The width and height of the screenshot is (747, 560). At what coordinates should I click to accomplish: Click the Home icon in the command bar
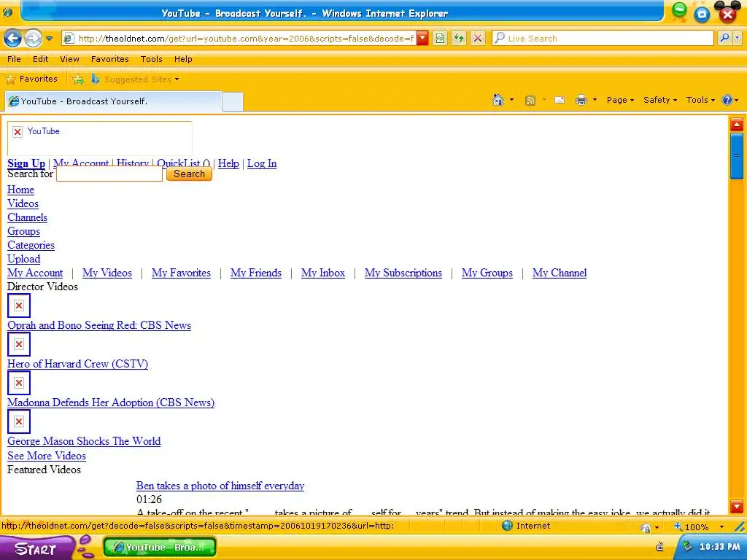[x=498, y=100]
